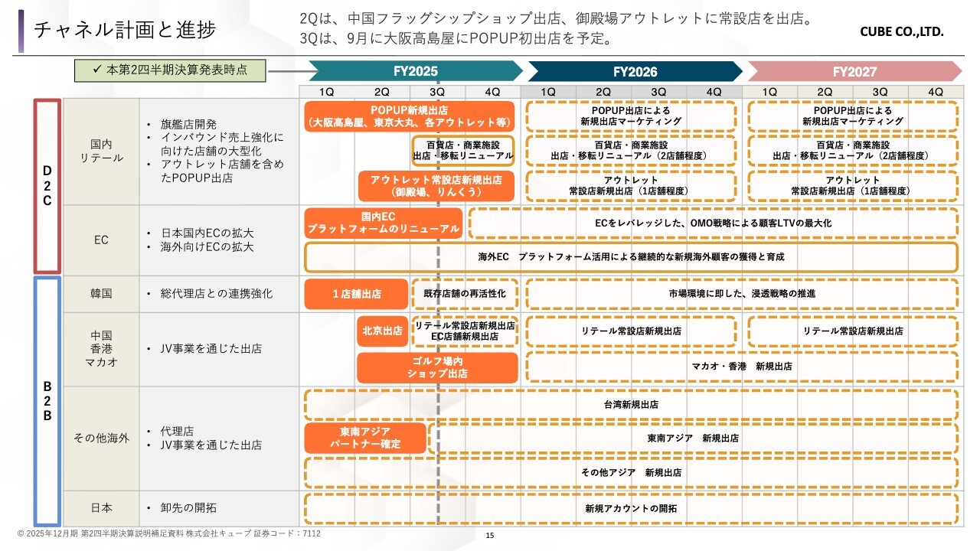Click the その他海外 row header
Viewport: 980px width, 551px height.
pos(101,439)
